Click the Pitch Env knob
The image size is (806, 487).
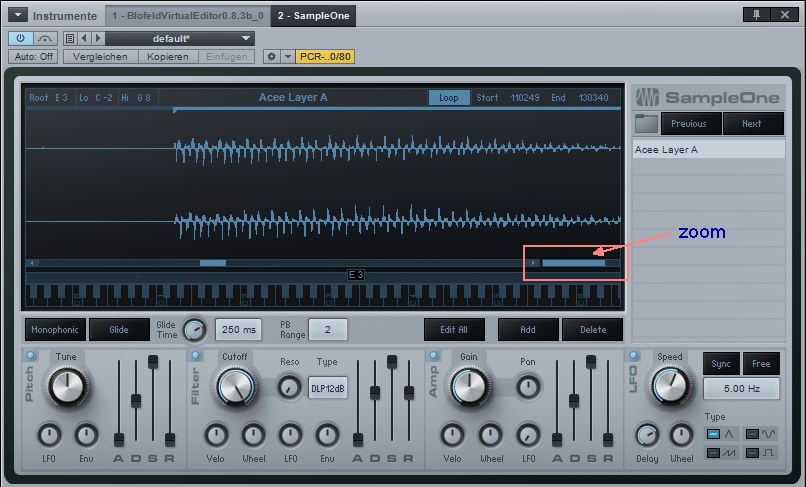tap(86, 435)
